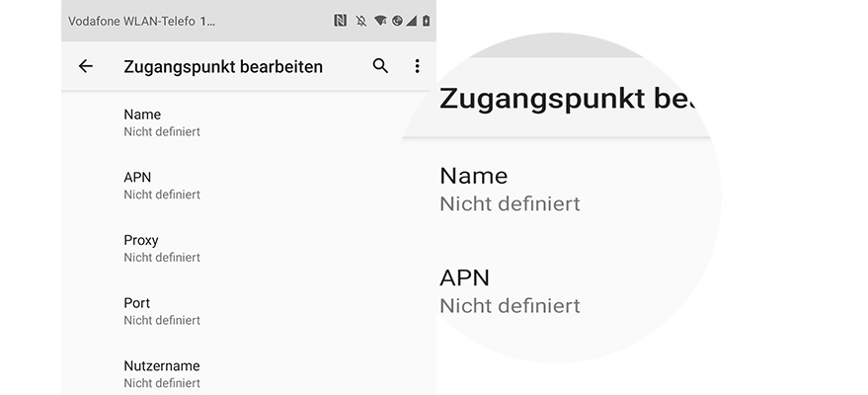Tap the data saver circle icon
The image size is (868, 395).
[396, 21]
